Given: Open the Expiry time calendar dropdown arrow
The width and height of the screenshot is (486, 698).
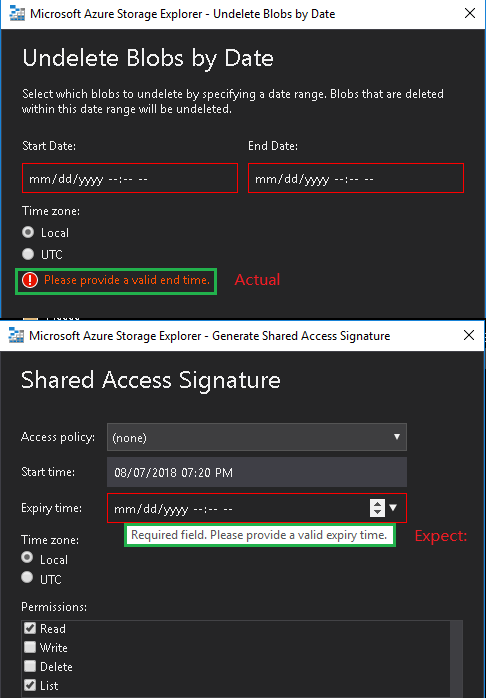Looking at the screenshot, I should [393, 507].
